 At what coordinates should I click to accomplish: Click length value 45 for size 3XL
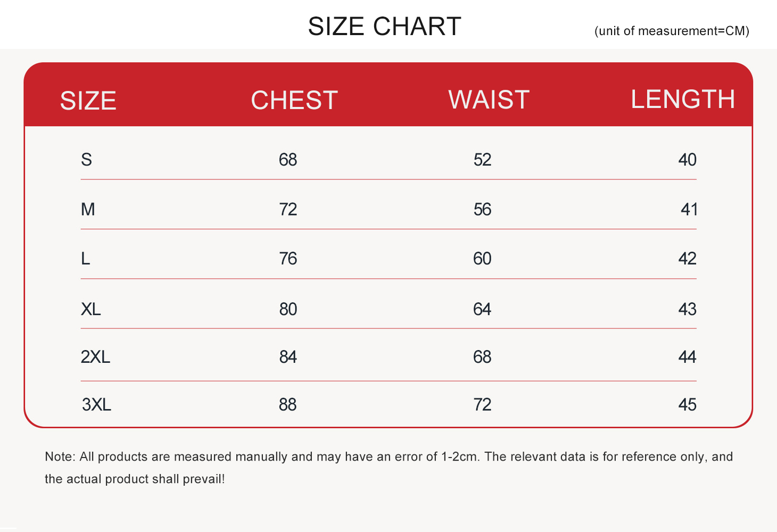click(687, 405)
